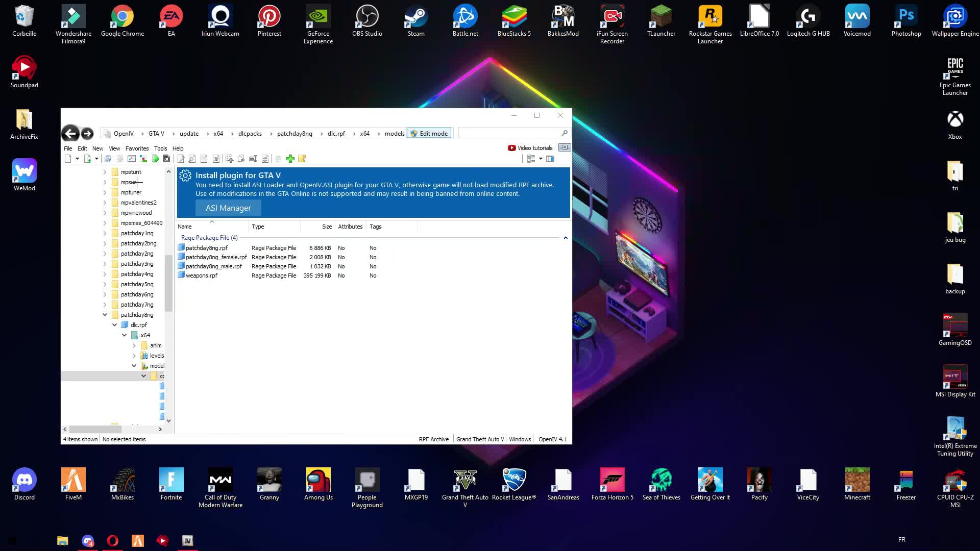Click the green plus add toolbar icon

(290, 159)
